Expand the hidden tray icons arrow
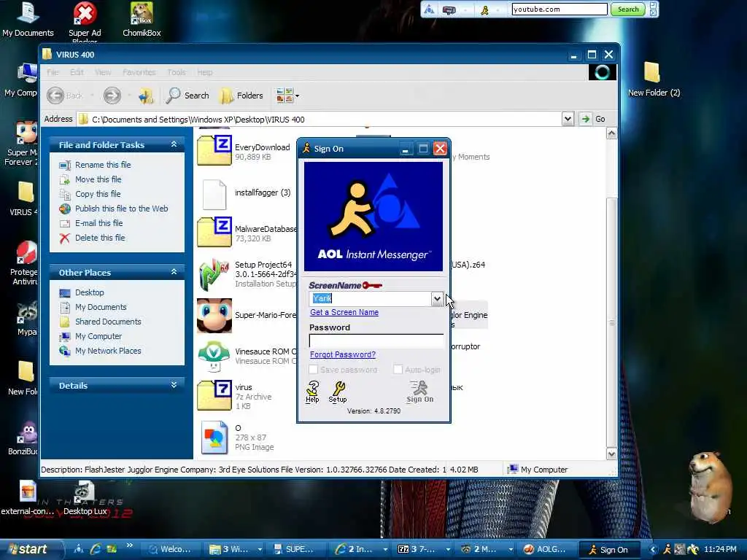This screenshot has height=560, width=747. (x=653, y=550)
